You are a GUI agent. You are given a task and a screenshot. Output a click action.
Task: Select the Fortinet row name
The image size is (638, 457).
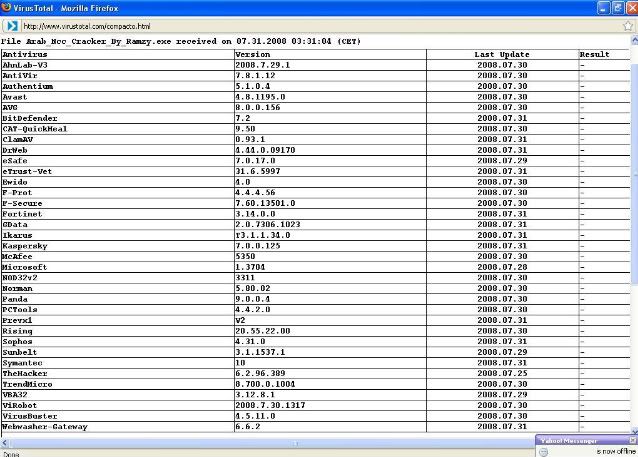coord(22,214)
